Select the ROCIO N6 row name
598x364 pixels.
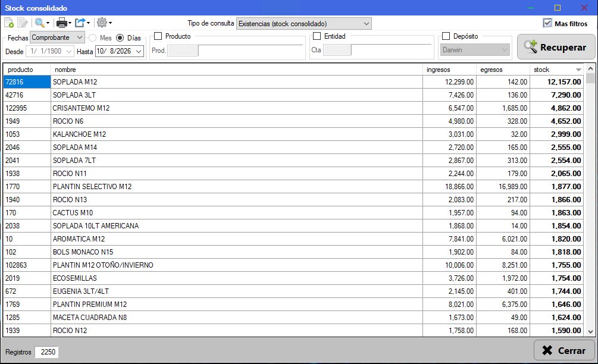click(68, 121)
